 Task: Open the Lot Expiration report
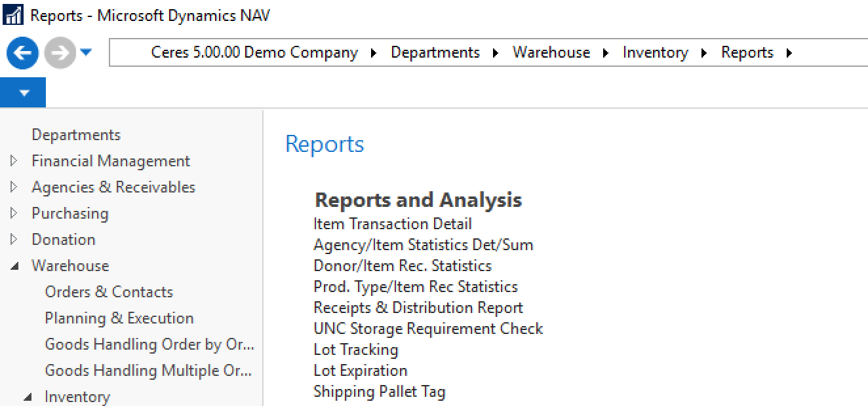[360, 371]
